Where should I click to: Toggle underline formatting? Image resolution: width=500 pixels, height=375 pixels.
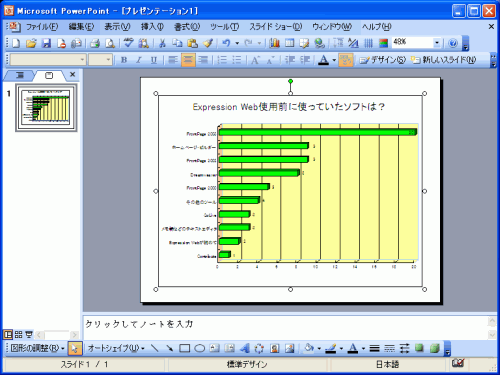click(154, 60)
